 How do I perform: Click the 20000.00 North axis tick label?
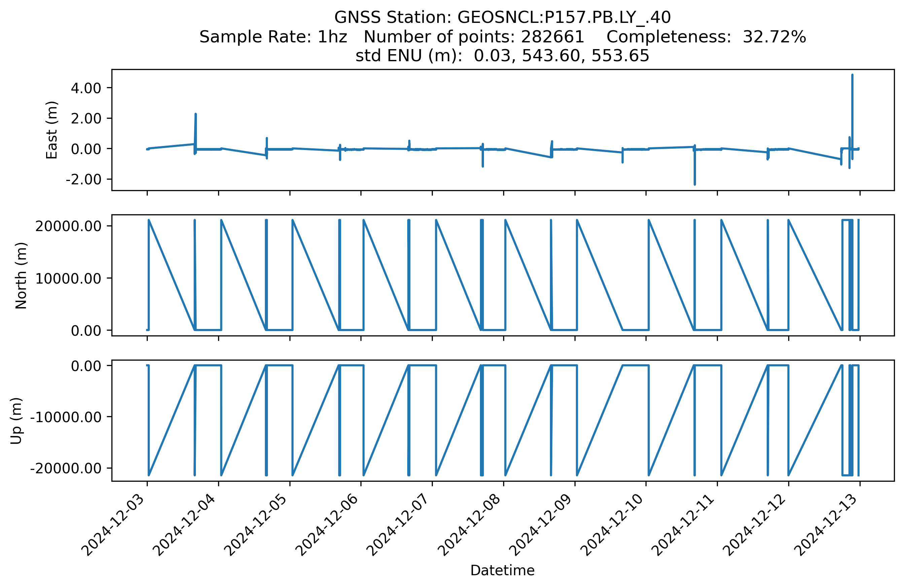[68, 226]
